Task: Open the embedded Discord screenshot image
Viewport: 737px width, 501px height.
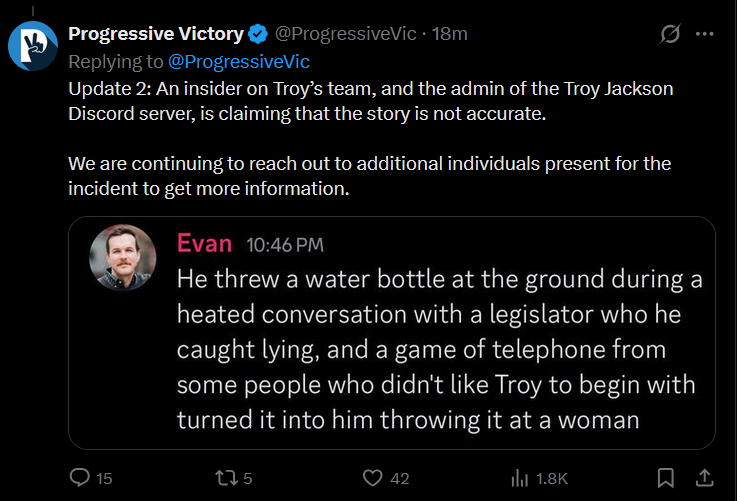Action: click(392, 333)
